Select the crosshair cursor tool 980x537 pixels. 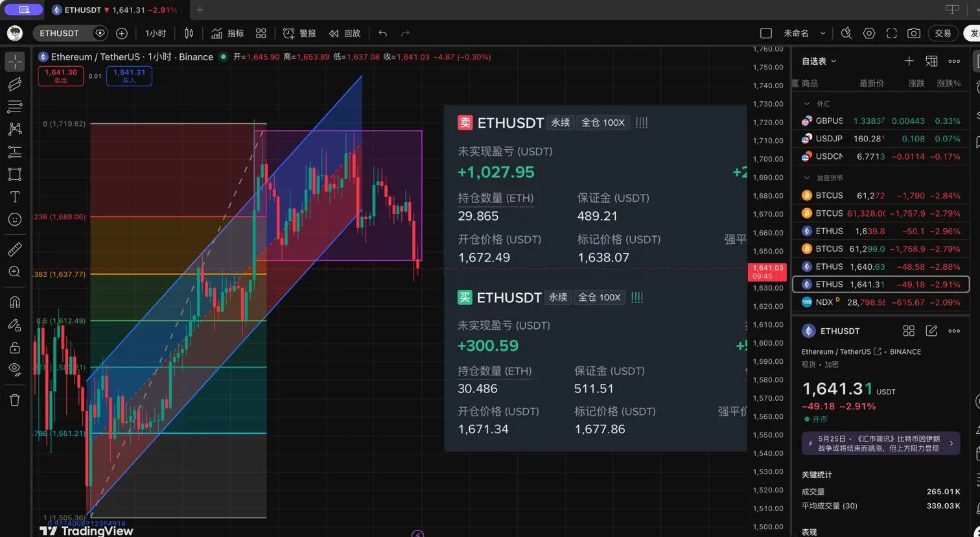point(15,62)
